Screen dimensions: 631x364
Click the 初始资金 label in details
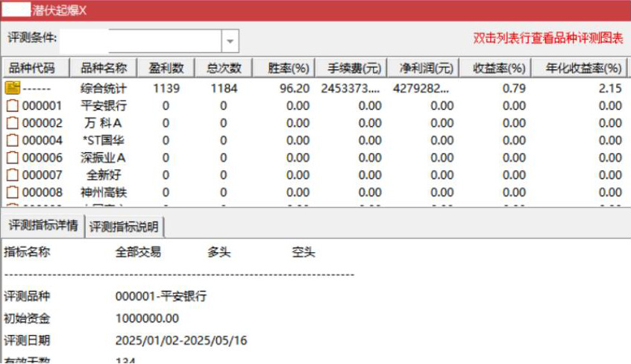[27, 318]
